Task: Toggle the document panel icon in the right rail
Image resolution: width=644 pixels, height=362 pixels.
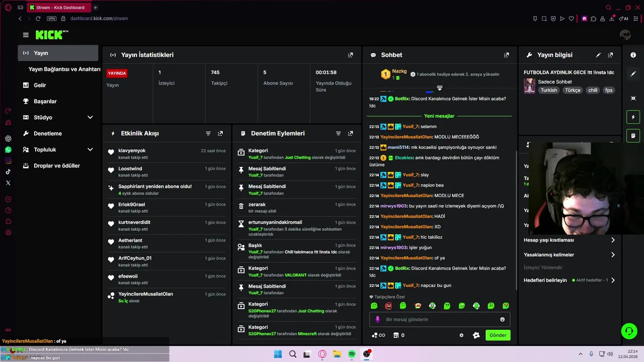Action: point(633,135)
